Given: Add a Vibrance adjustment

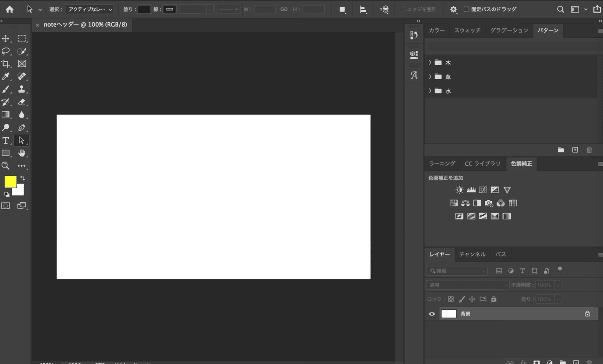Looking at the screenshot, I should pyautogui.click(x=507, y=190).
